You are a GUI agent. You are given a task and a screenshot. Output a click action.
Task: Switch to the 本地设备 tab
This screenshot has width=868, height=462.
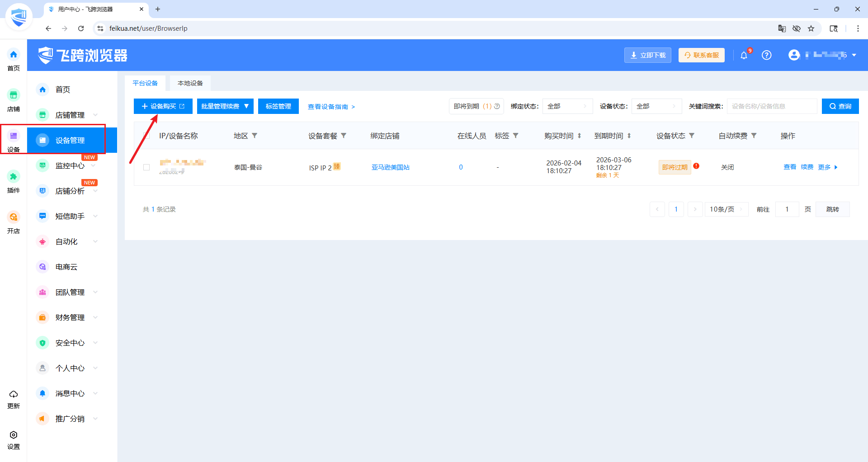click(190, 83)
